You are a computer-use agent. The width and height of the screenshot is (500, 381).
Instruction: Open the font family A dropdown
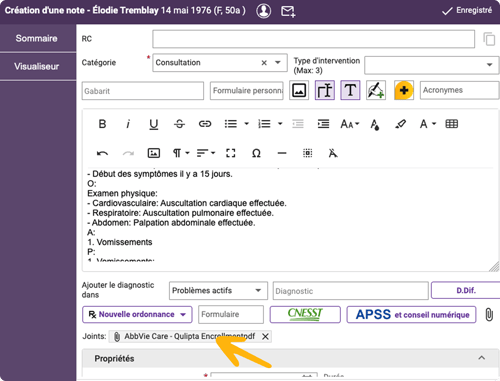tap(428, 124)
